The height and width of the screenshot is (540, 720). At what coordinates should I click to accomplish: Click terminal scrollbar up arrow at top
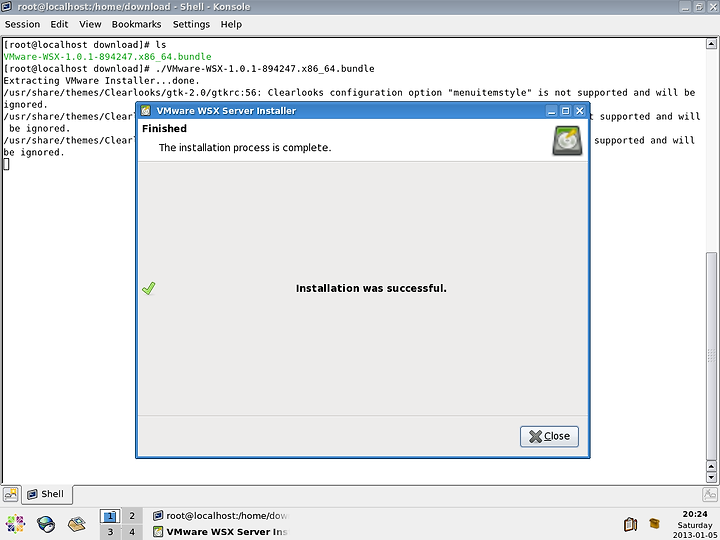pyautogui.click(x=711, y=44)
